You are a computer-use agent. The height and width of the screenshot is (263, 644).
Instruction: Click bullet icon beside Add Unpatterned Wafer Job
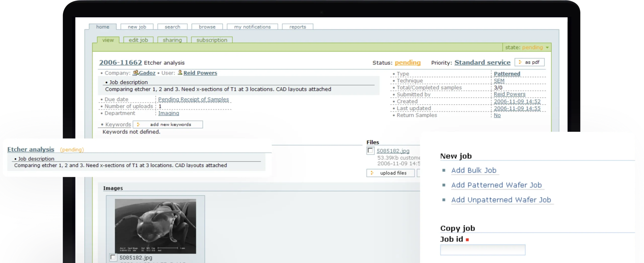444,200
